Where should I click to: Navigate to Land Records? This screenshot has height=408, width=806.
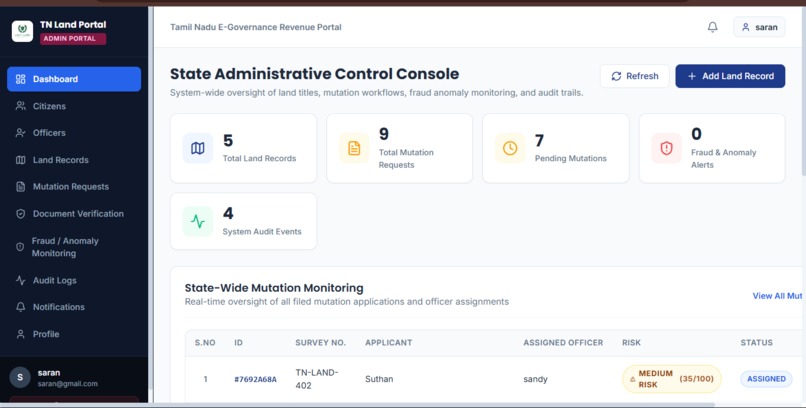(74, 160)
